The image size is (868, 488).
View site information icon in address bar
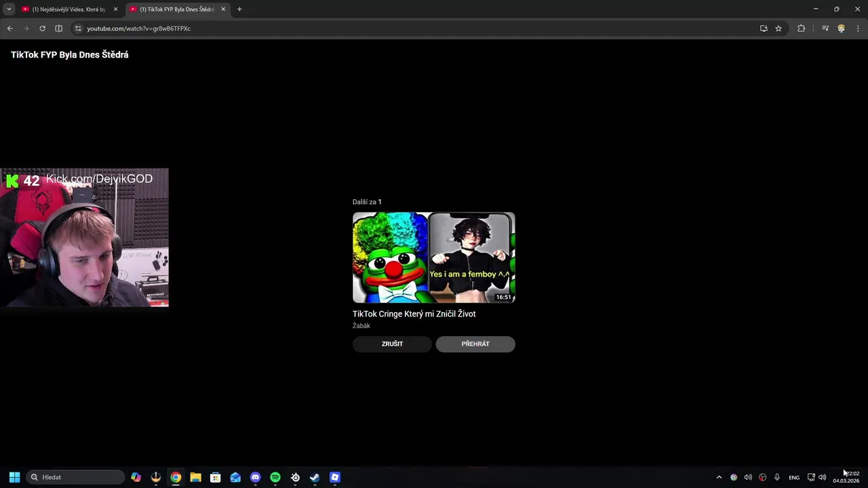pyautogui.click(x=78, y=28)
